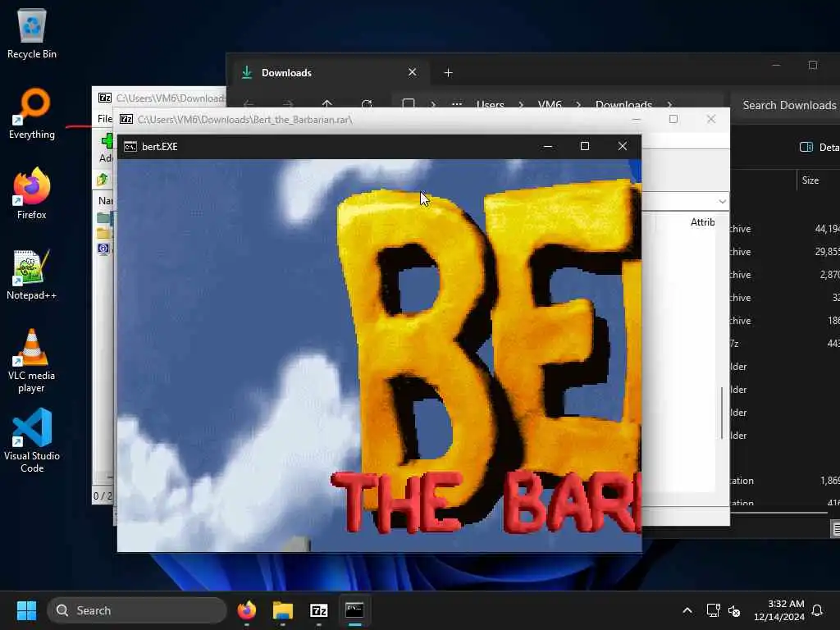Select bert.EXE console taskbar icon
The image size is (840, 630).
[x=354, y=610]
